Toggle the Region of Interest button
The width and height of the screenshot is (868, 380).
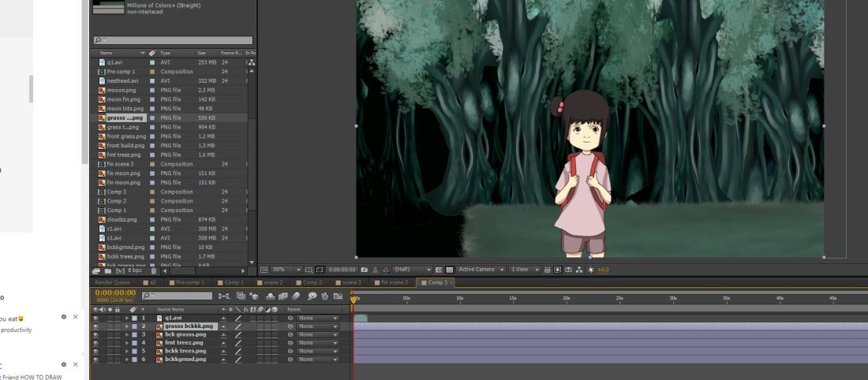tap(439, 270)
